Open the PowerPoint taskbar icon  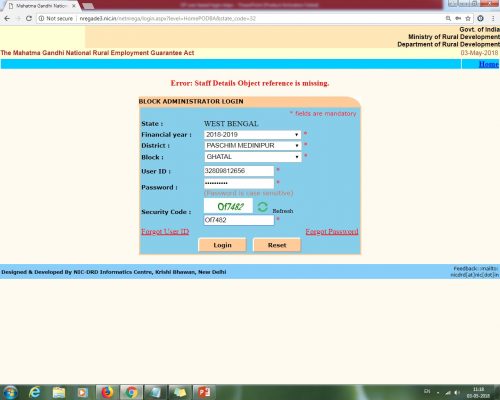204,392
